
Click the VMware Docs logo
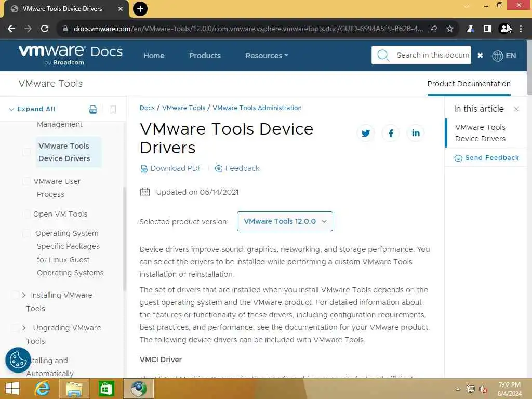coord(71,55)
